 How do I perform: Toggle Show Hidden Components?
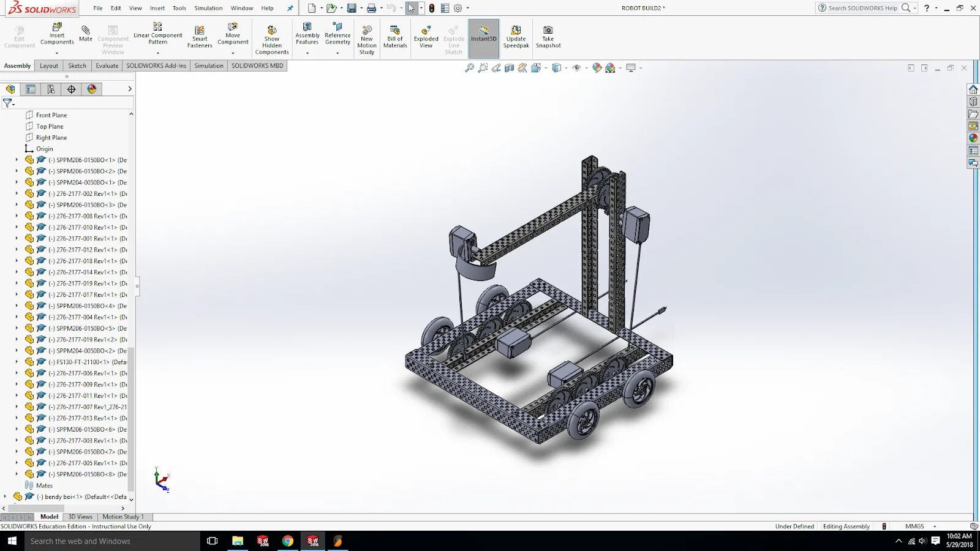coord(271,35)
